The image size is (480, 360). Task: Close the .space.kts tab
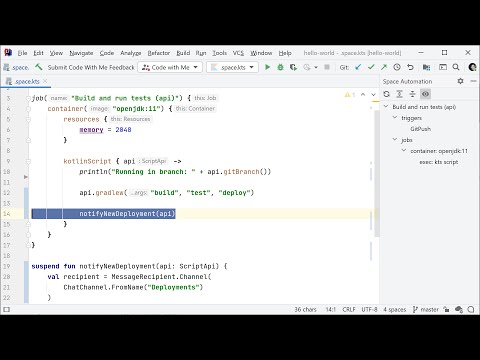click(45, 81)
